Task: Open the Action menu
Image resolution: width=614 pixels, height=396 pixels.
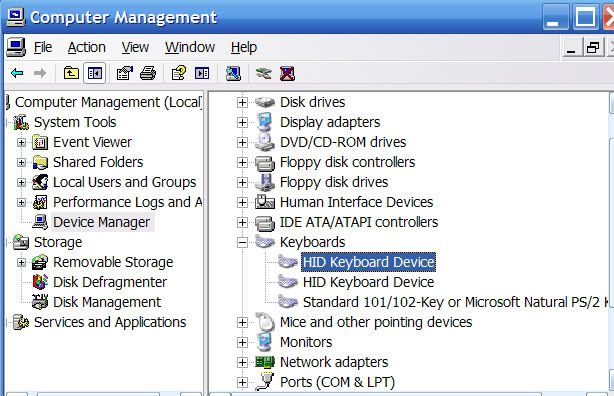Action: click(87, 47)
